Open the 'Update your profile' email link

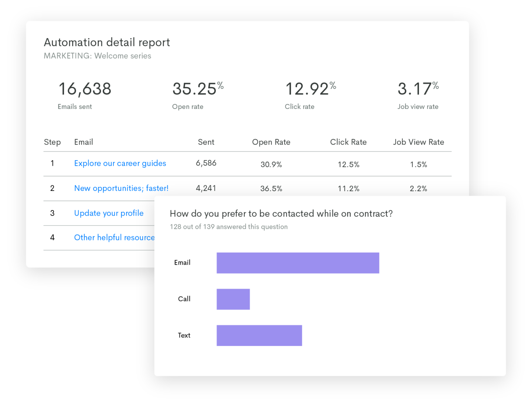point(109,213)
